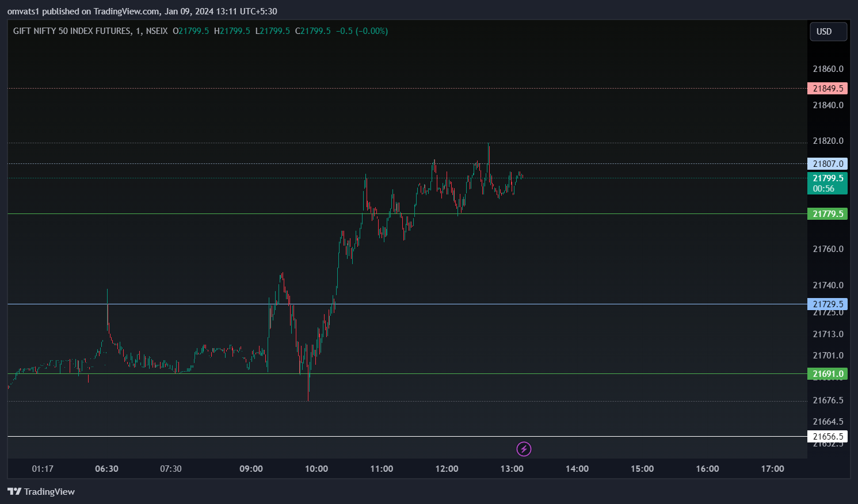The width and height of the screenshot is (858, 504).
Task: Click the 21713.0 price scale value
Action: click(x=828, y=334)
